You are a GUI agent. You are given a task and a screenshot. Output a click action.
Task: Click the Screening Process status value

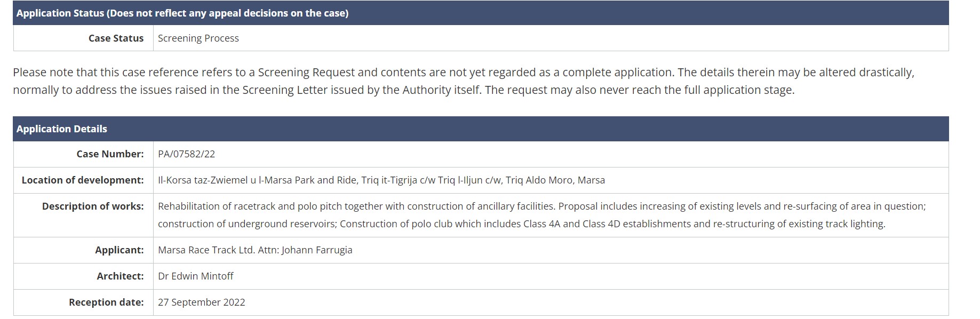coord(198,38)
